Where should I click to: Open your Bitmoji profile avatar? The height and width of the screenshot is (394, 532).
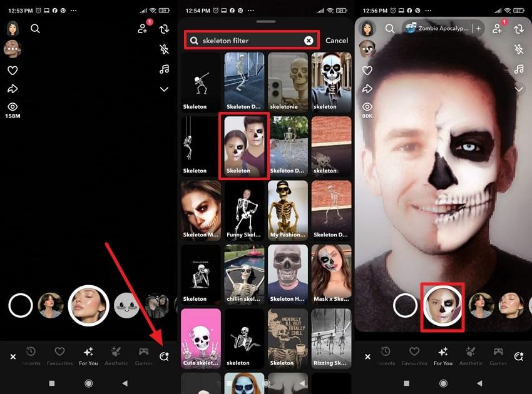click(x=13, y=28)
